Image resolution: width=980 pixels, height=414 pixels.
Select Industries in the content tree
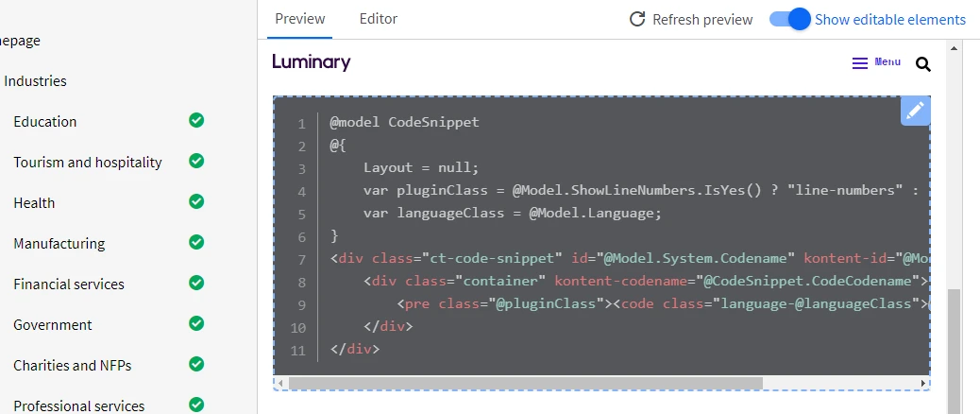click(35, 80)
